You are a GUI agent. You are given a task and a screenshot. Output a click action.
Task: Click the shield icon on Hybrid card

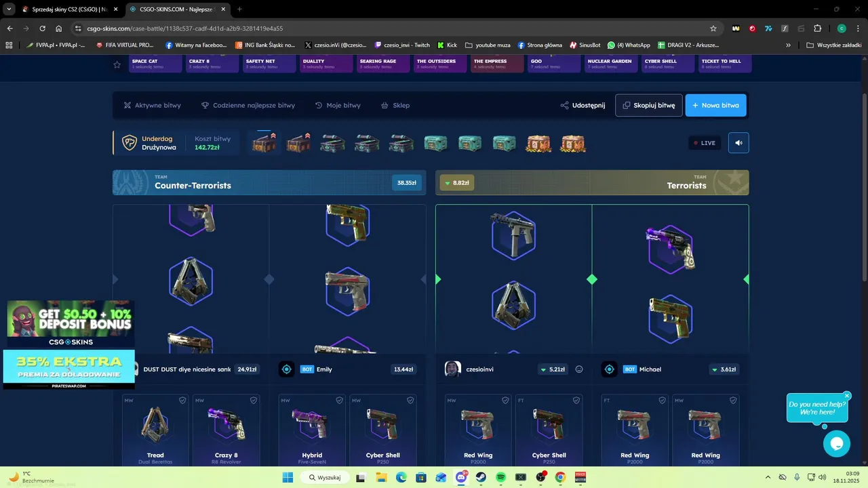click(x=339, y=401)
